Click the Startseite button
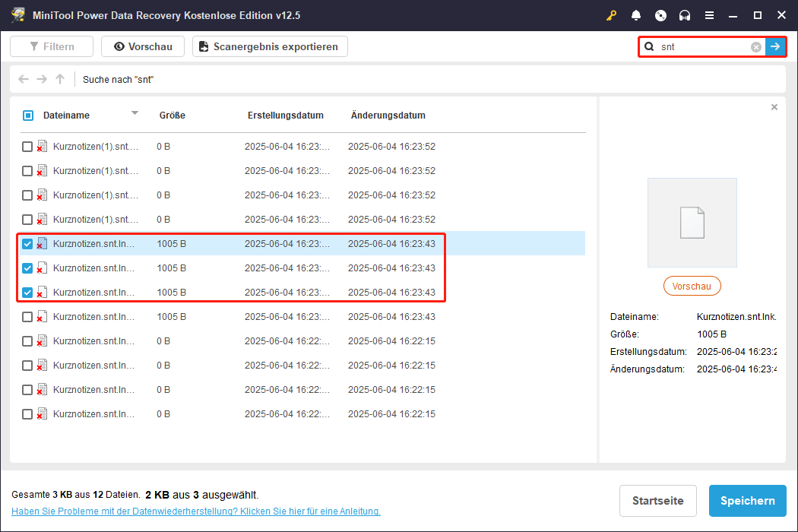The height and width of the screenshot is (532, 798). [x=658, y=501]
